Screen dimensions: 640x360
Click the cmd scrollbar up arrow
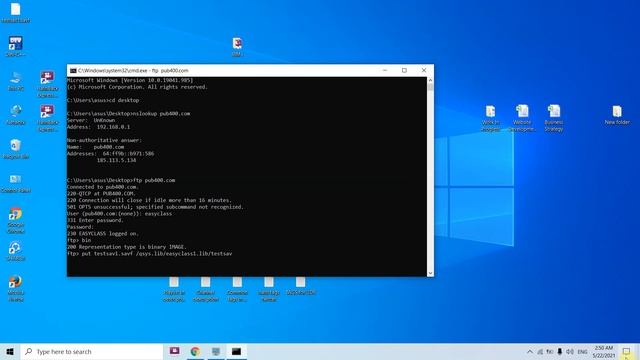click(x=430, y=80)
